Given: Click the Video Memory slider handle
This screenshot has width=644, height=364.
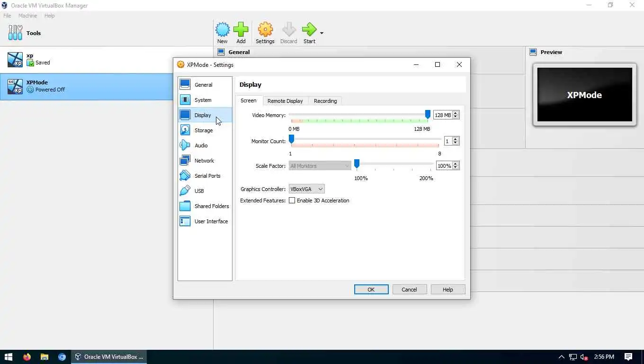Looking at the screenshot, I should point(428,115).
